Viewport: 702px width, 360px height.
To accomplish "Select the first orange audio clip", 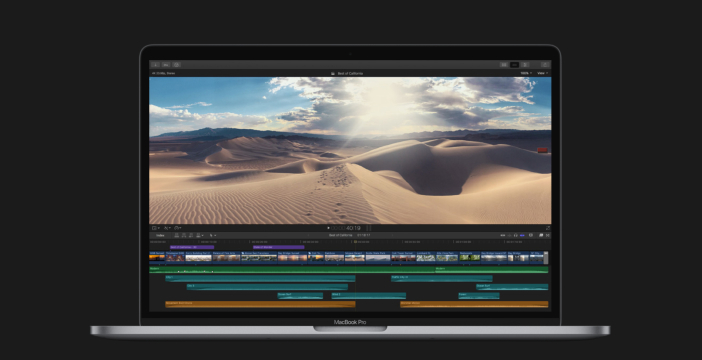I will [x=261, y=304].
